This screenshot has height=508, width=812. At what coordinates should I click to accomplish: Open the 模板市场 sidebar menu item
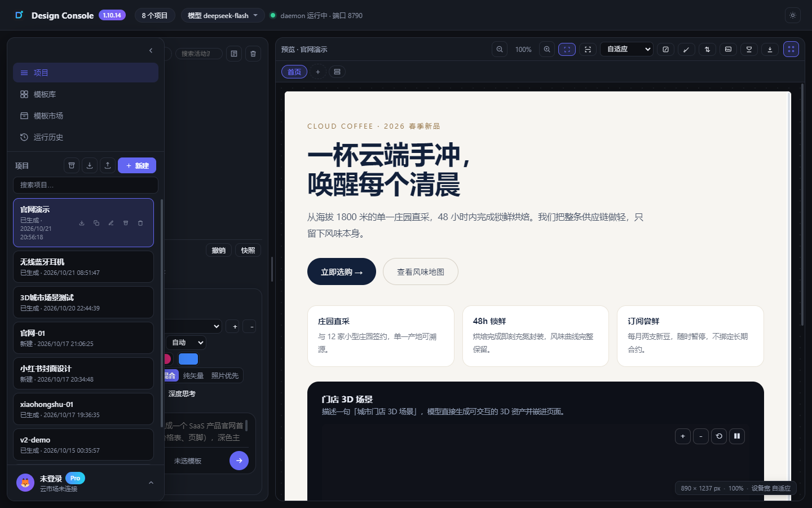point(86,116)
